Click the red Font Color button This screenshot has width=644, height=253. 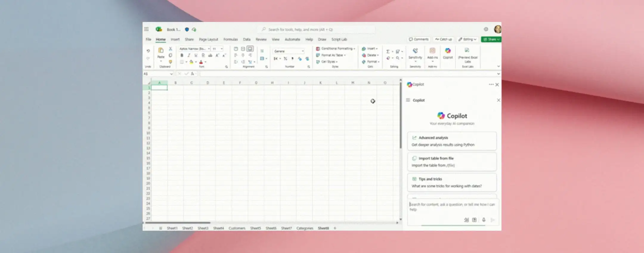201,62
